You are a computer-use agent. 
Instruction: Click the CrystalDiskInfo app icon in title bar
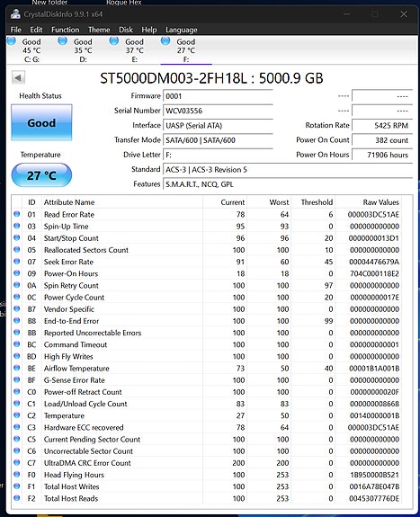coord(15,14)
